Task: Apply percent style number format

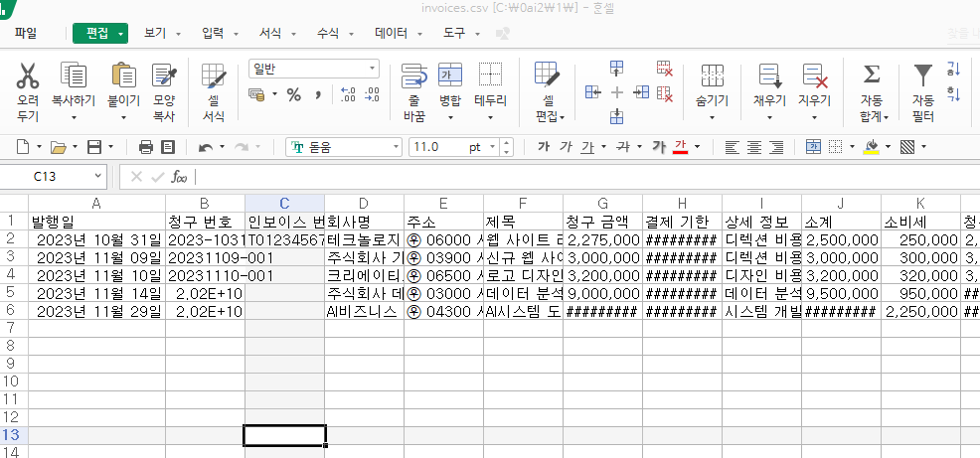Action: [294, 94]
